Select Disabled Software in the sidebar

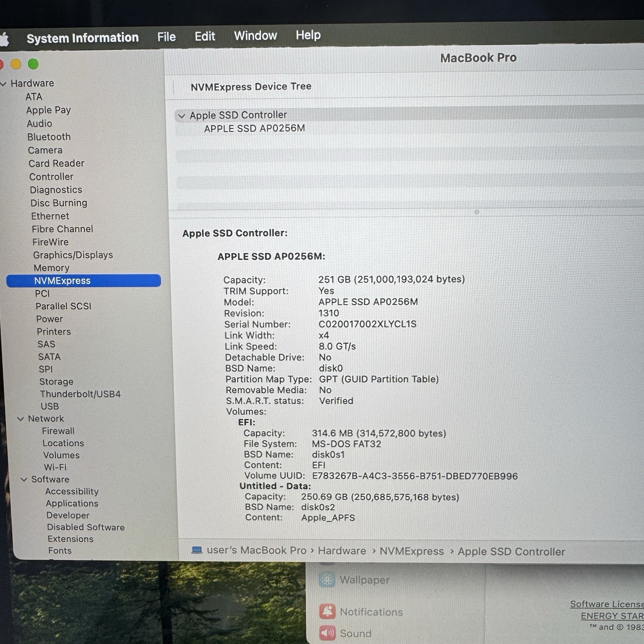pos(86,527)
